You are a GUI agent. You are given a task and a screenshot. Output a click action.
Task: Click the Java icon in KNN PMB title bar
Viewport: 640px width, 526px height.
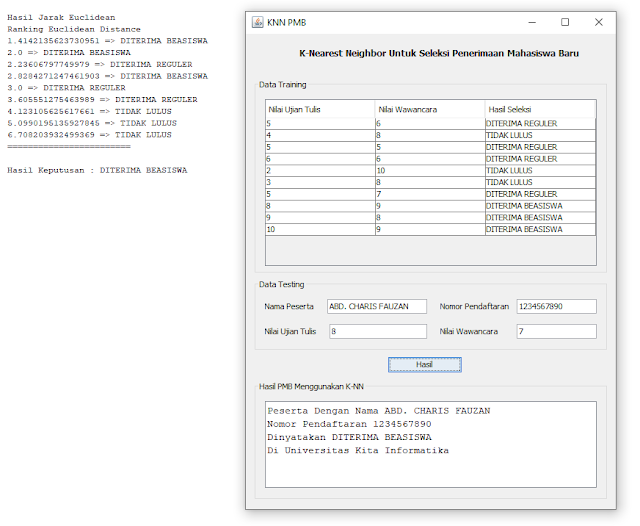coord(258,22)
